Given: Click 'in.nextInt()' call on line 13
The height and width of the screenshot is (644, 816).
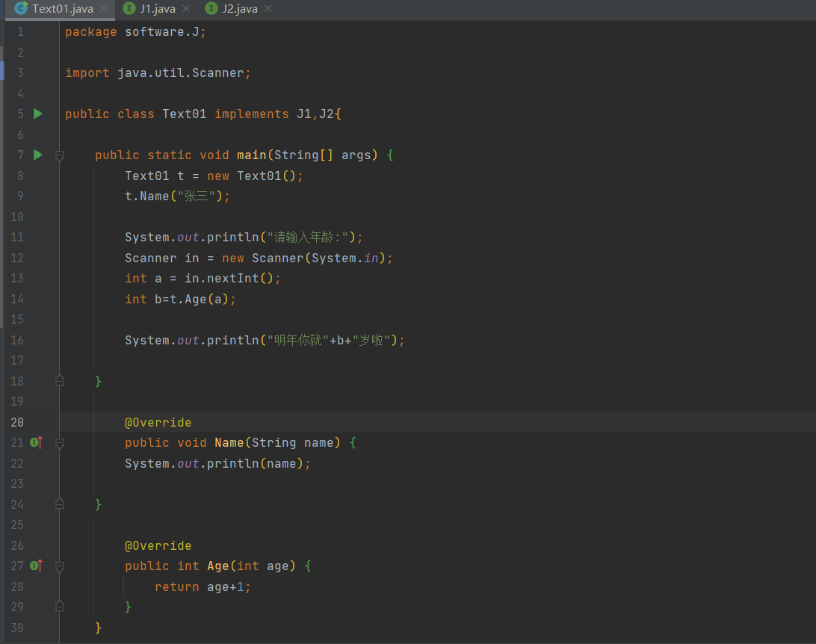Looking at the screenshot, I should point(229,279).
